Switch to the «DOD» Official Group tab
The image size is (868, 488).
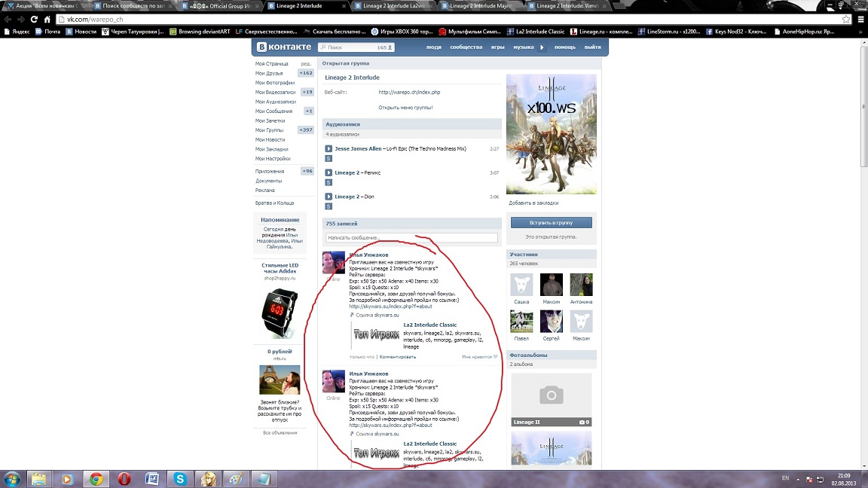tap(220, 6)
